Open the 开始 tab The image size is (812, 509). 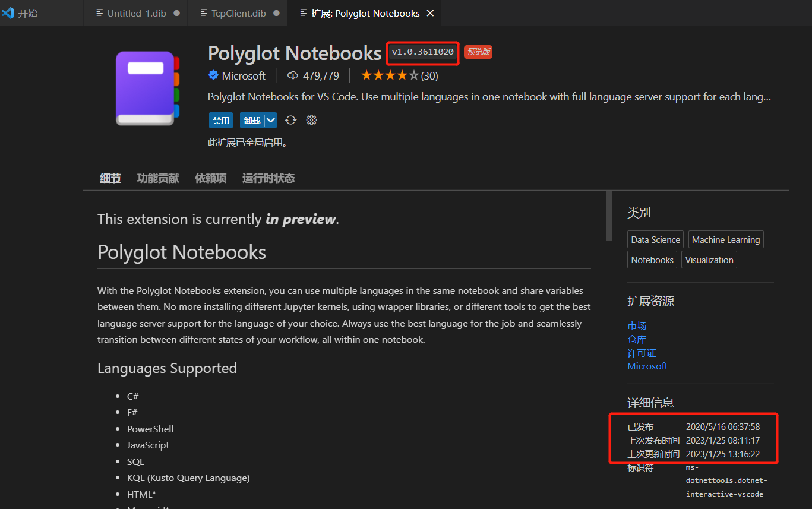(28, 12)
